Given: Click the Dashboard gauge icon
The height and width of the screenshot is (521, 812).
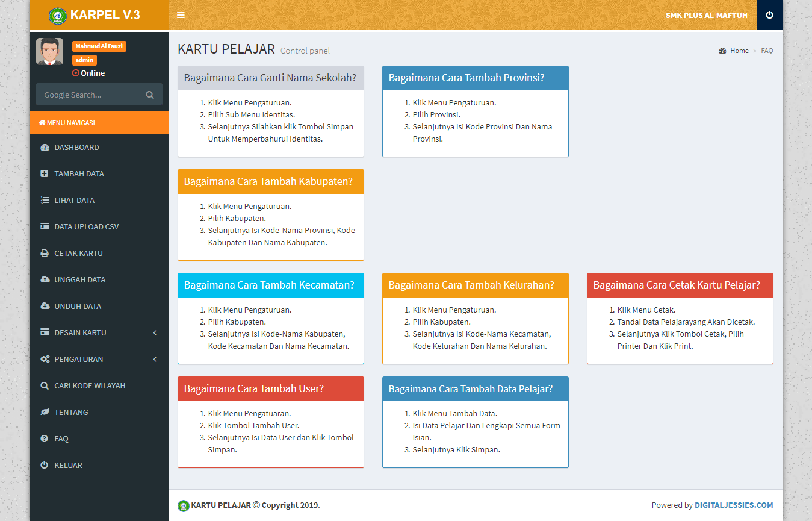Looking at the screenshot, I should 45,148.
